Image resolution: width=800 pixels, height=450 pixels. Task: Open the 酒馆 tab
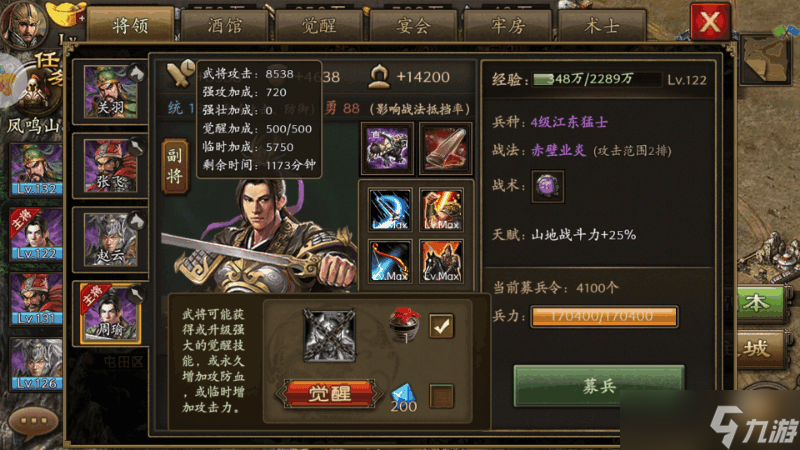[224, 26]
